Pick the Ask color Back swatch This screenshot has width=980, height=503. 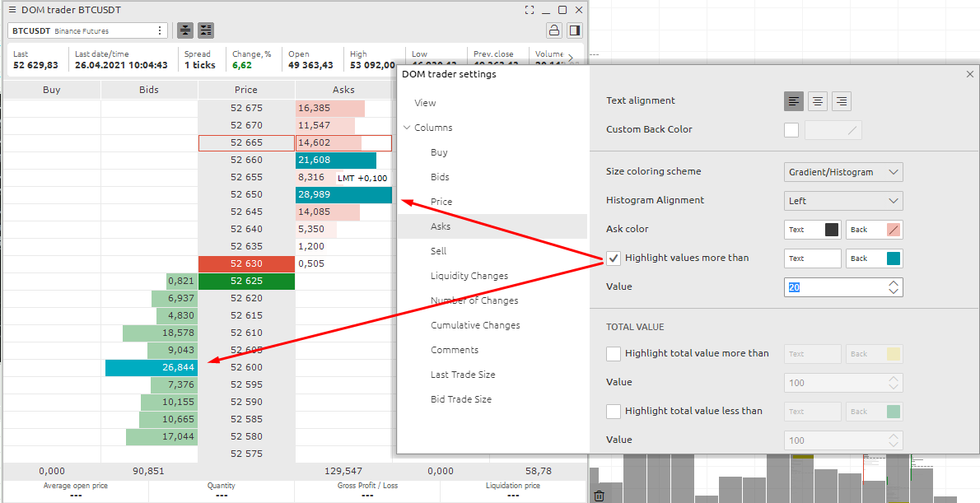894,230
